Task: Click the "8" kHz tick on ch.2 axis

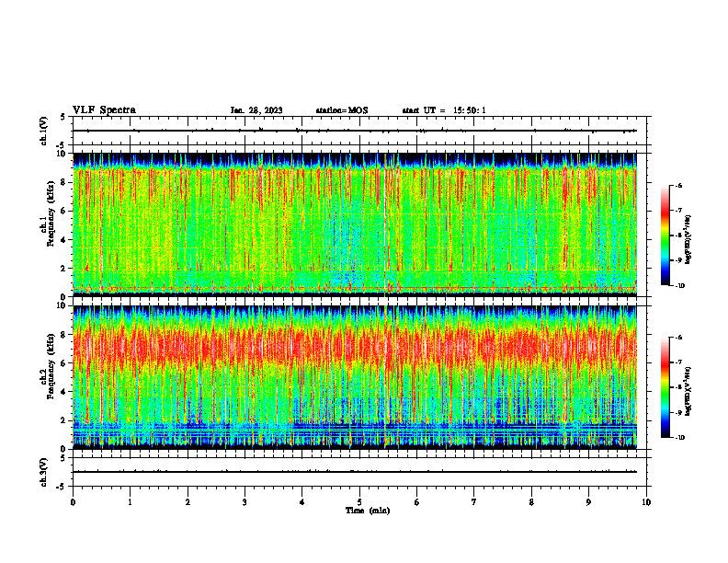Action: tap(64, 335)
